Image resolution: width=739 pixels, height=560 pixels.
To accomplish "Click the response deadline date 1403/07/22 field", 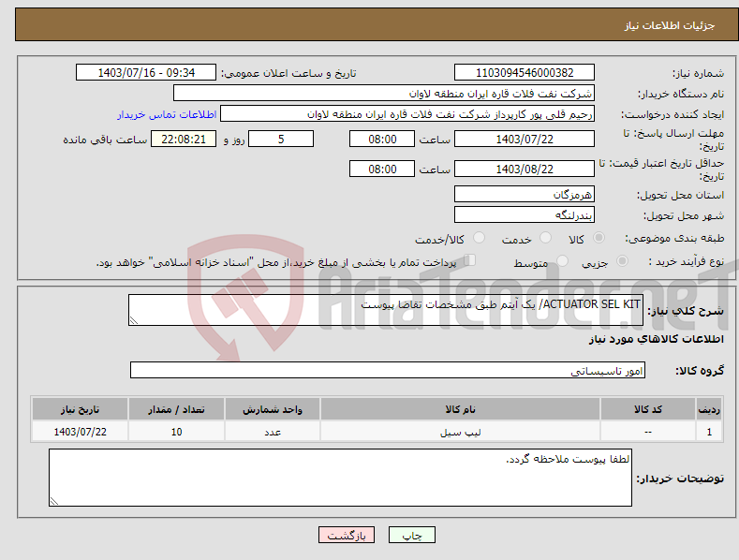I will click(x=525, y=139).
